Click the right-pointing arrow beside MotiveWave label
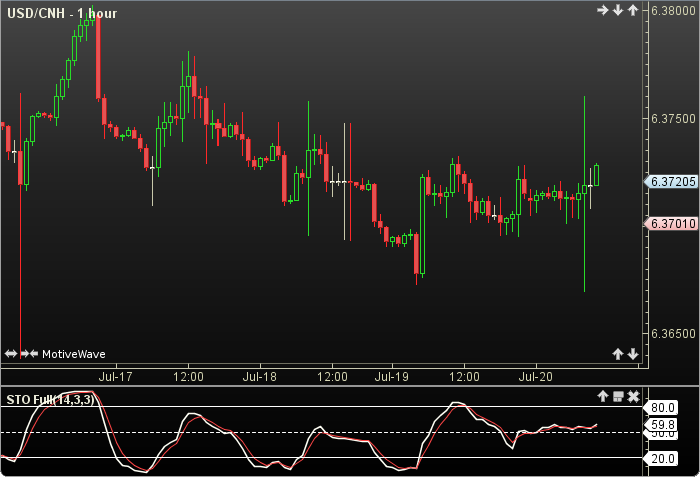 [x=25, y=354]
